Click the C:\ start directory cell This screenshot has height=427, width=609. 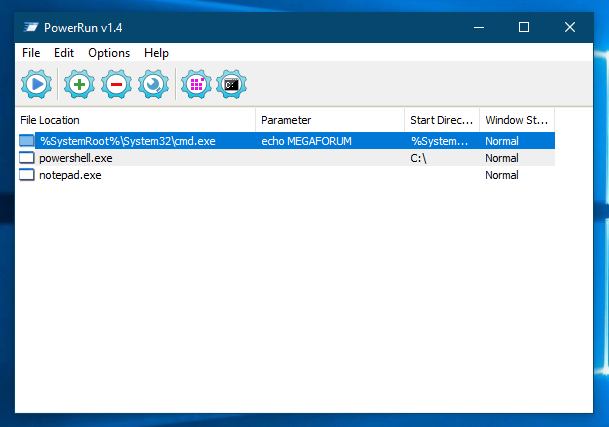418,158
